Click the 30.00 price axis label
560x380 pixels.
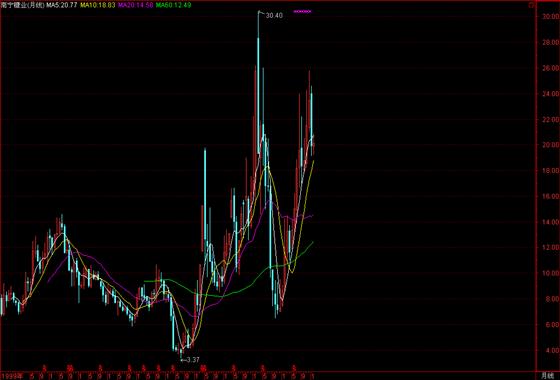click(x=550, y=16)
